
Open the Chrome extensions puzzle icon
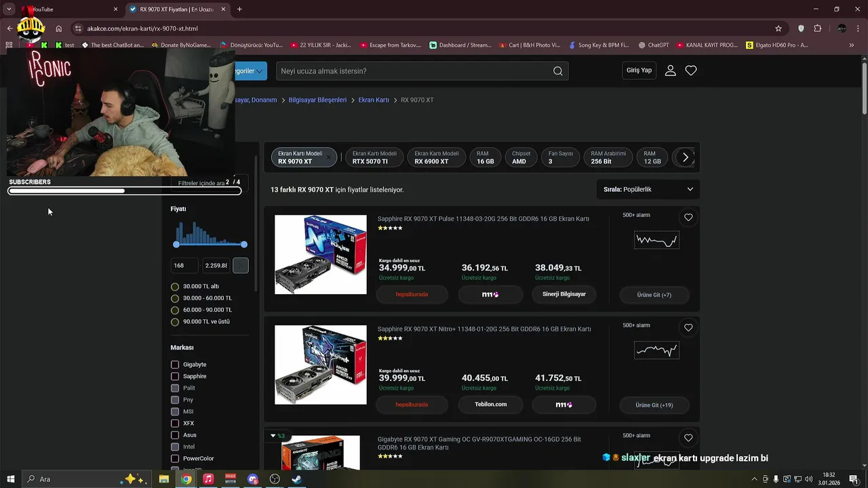click(817, 28)
